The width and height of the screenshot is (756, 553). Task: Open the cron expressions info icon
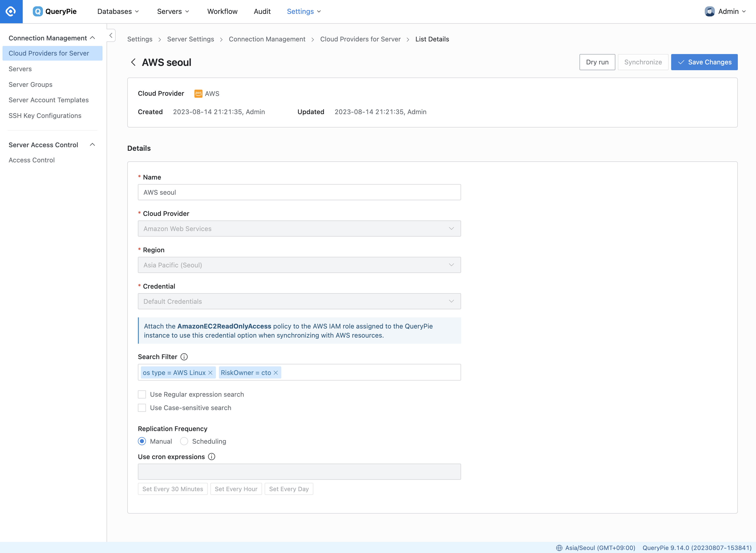click(212, 457)
